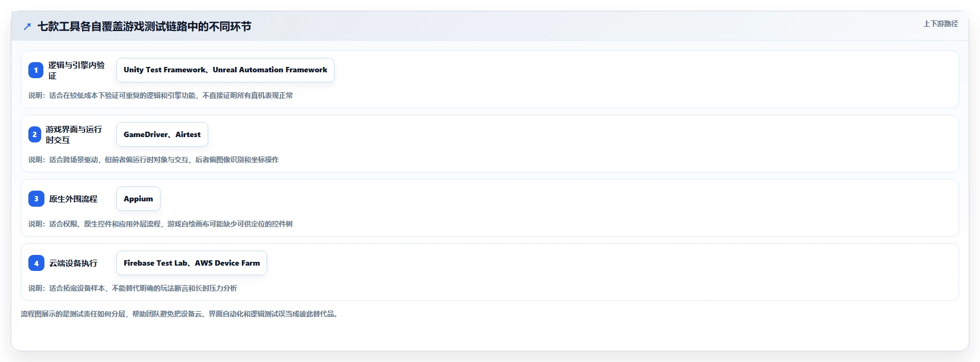Click the 原生外围流程 step label

[x=73, y=199]
